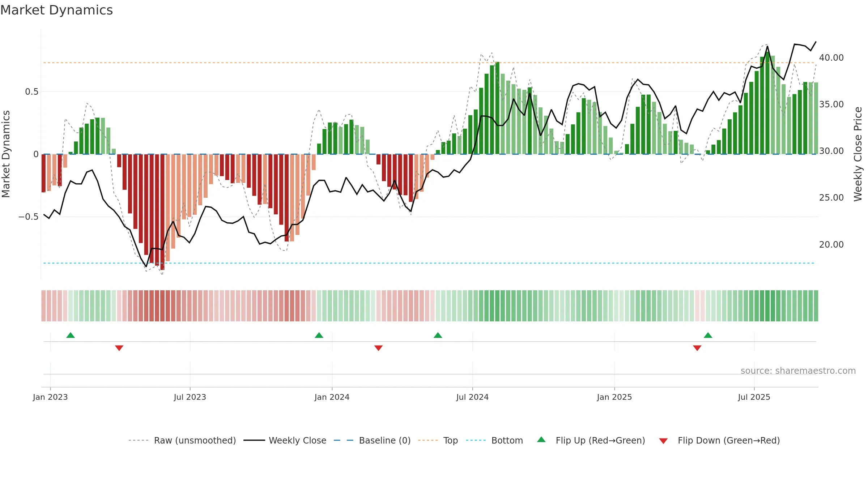
Task: Click the green triangle icon in the legend
Action: pos(541,440)
